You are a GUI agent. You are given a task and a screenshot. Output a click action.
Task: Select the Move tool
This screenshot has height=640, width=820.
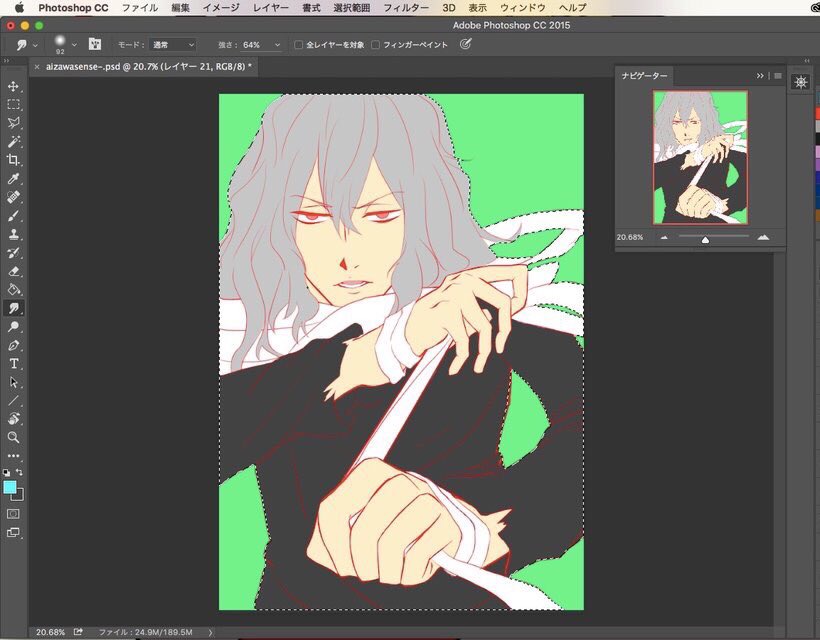(x=14, y=86)
